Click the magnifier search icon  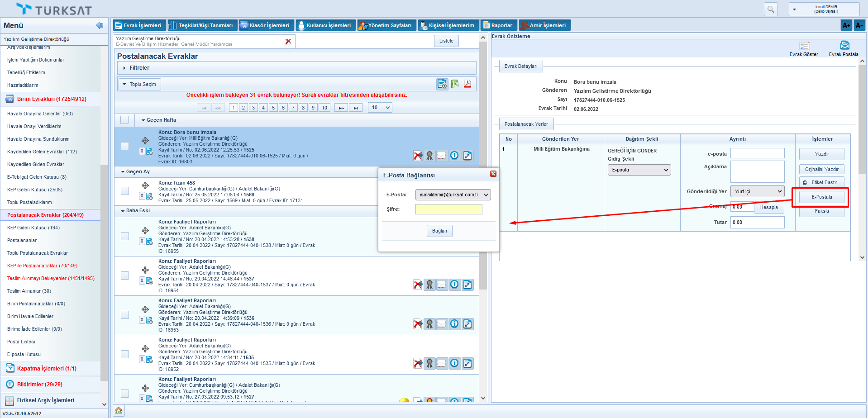click(771, 9)
